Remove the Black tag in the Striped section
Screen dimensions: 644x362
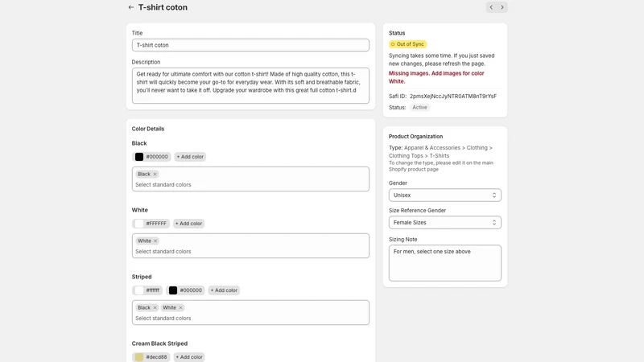click(155, 308)
